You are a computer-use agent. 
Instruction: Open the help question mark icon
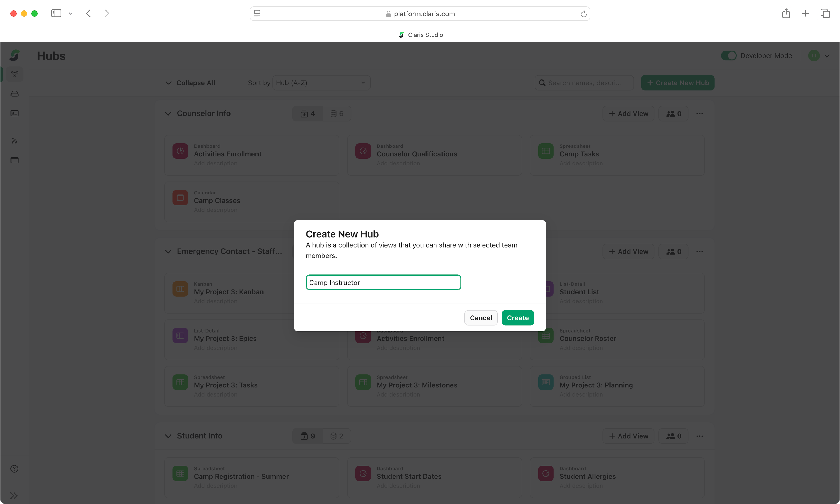click(x=14, y=469)
